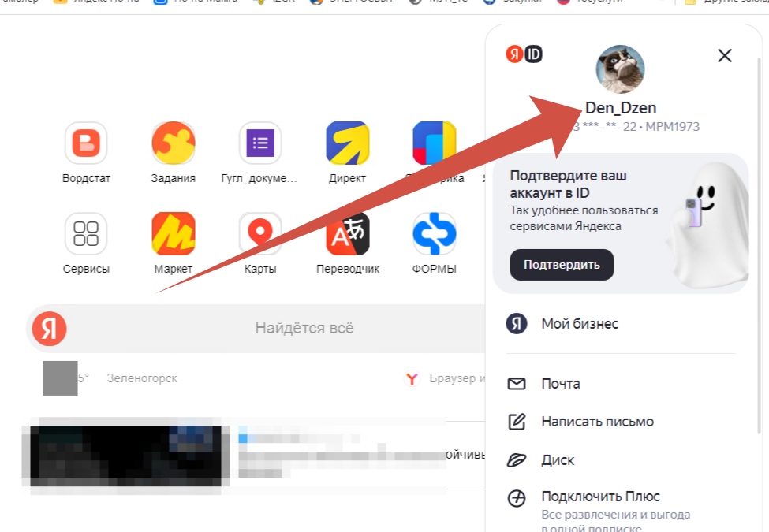The height and width of the screenshot is (532, 769).
Task: Click the Я icon beside Мой бизнес
Action: click(517, 324)
